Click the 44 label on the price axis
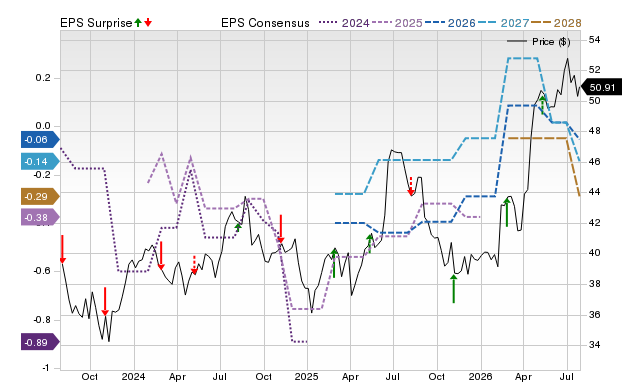Image resolution: width=640 pixels, height=382 pixels. coord(594,192)
